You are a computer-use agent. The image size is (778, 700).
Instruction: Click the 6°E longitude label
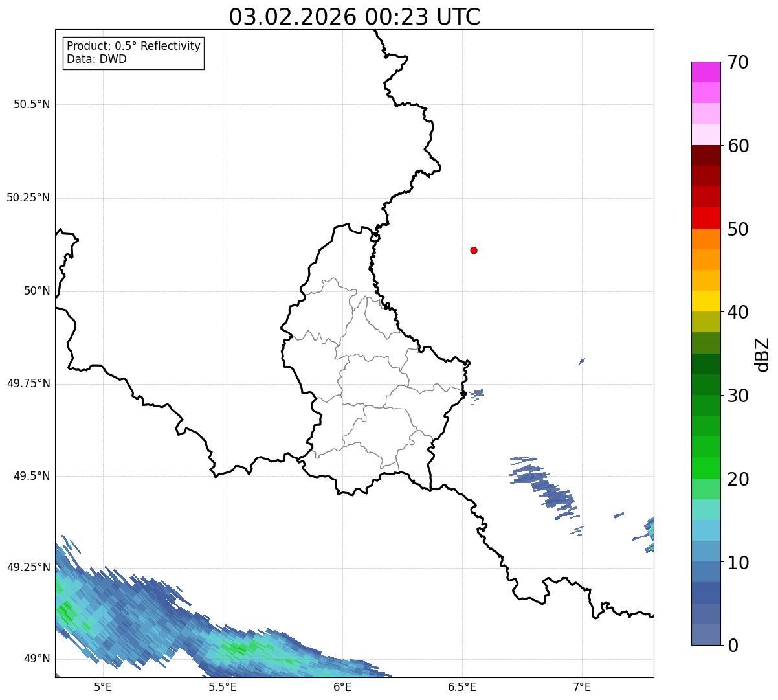[342, 687]
